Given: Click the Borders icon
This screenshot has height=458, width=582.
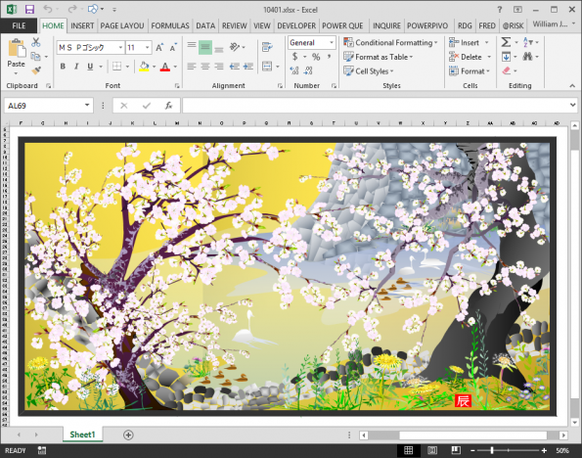Looking at the screenshot, I should coord(117,66).
